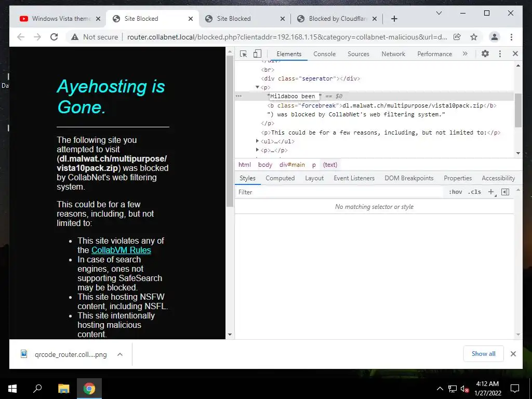Image resolution: width=532 pixels, height=399 pixels.
Task: Click the Chrome taskbar icon
Action: point(89,389)
